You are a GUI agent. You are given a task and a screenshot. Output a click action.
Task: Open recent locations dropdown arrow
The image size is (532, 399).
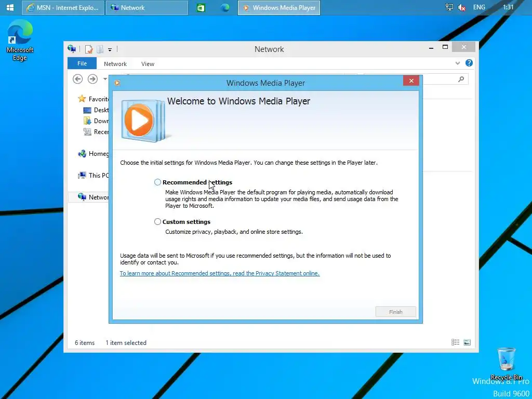pyautogui.click(x=105, y=79)
